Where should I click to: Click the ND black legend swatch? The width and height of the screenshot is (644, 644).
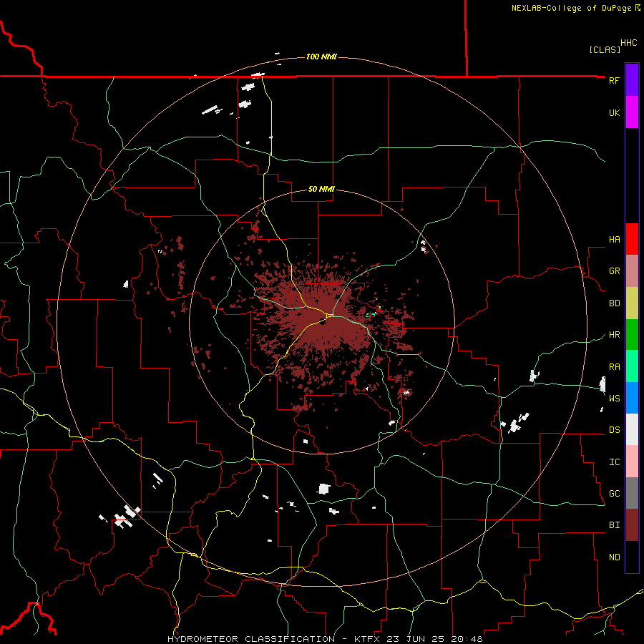tap(632, 557)
